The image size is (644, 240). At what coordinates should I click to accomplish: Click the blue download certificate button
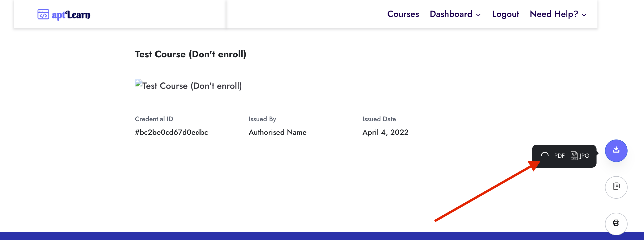coord(616,151)
